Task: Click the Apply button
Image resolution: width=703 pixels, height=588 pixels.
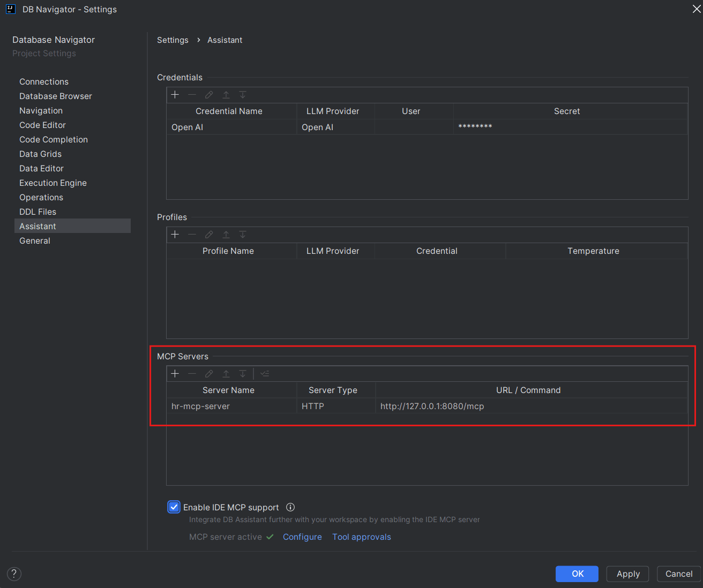Action: pos(628,574)
